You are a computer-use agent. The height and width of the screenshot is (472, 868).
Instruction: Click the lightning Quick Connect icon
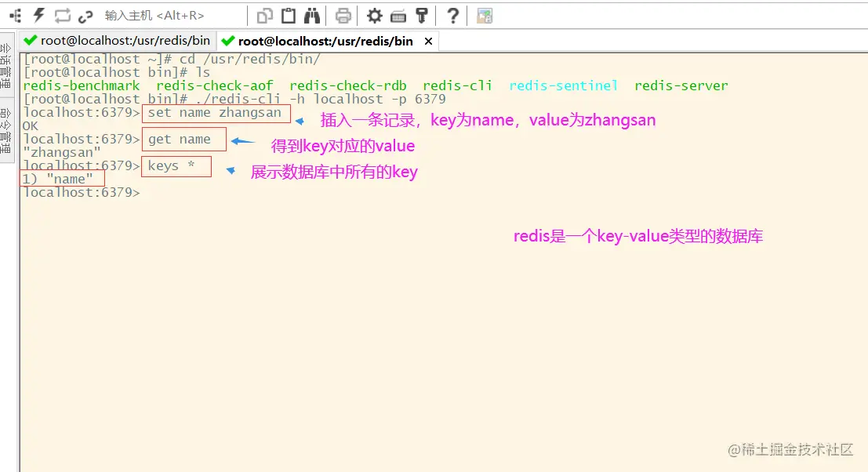(38, 16)
